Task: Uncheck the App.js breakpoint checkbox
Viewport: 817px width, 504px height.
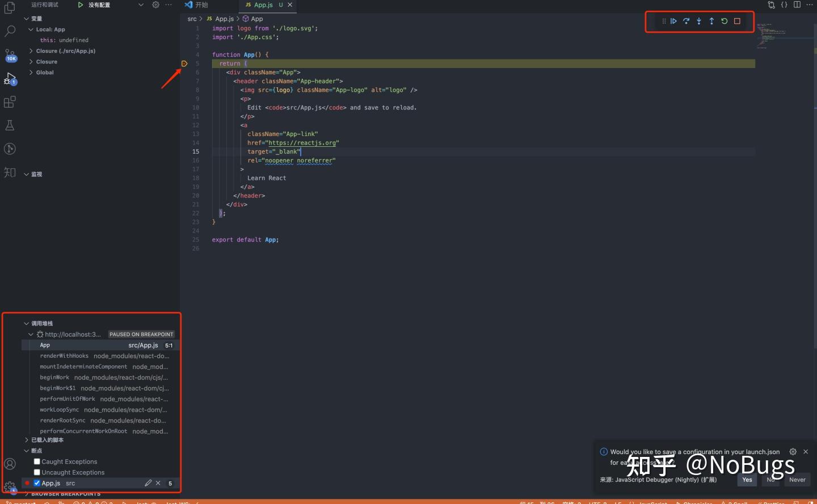Action: tap(37, 482)
